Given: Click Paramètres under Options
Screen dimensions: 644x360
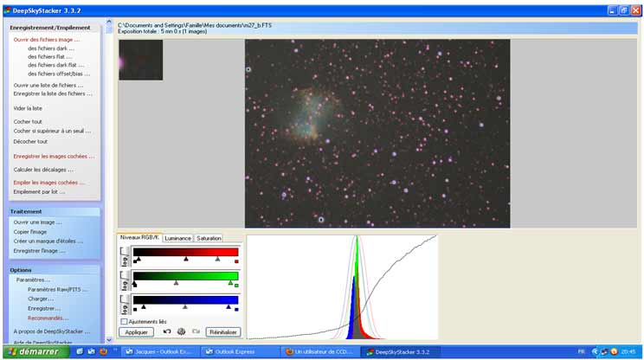Looking at the screenshot, I should click(33, 280).
